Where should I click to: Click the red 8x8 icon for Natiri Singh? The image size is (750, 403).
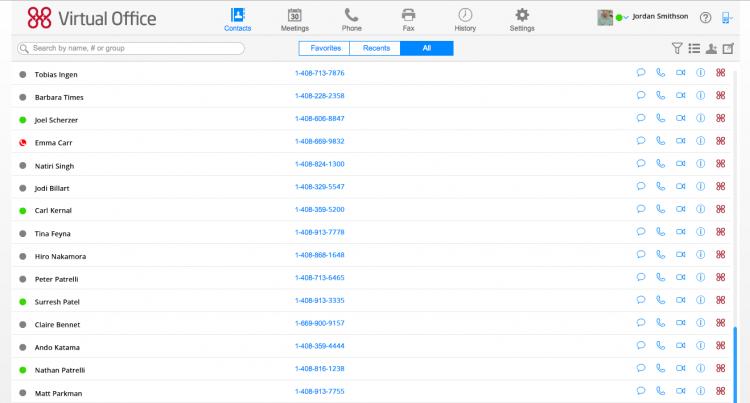tap(720, 165)
